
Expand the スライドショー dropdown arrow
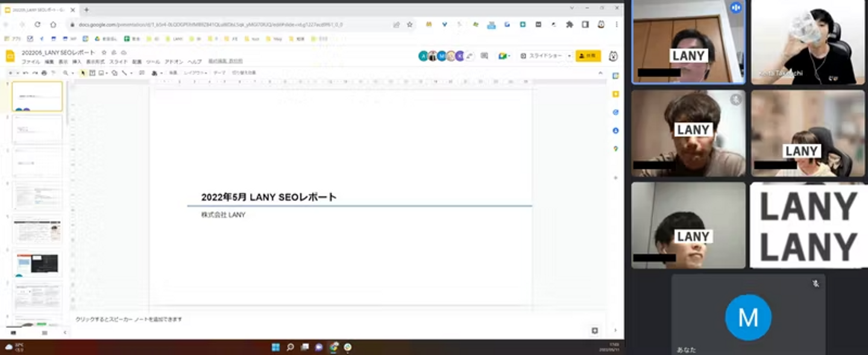tap(569, 56)
